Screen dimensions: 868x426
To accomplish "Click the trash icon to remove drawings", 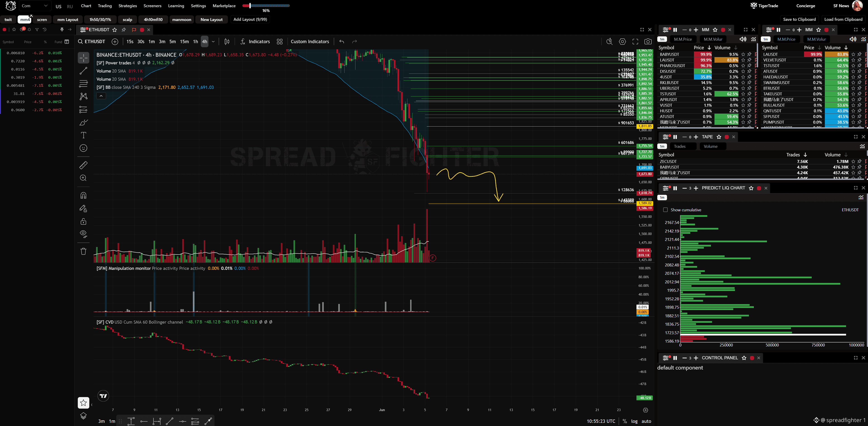I will (83, 251).
